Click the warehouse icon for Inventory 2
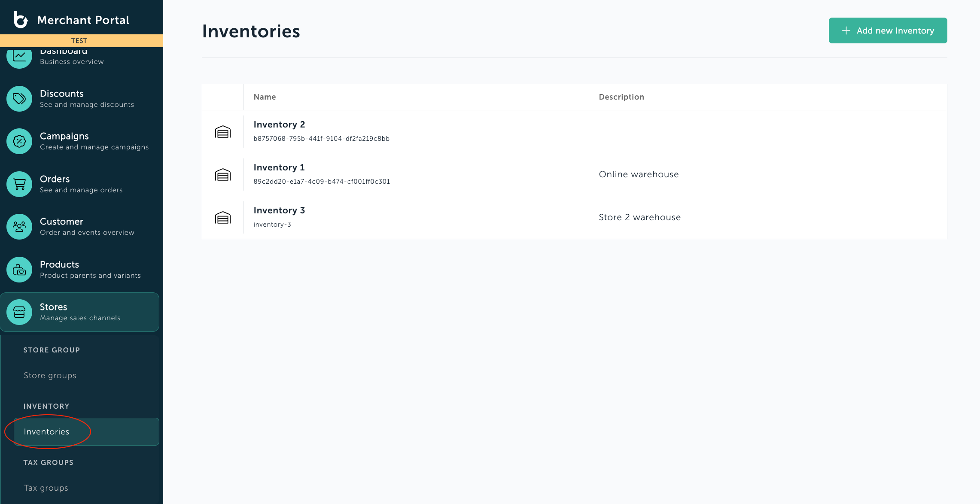This screenshot has height=504, width=980. click(223, 132)
